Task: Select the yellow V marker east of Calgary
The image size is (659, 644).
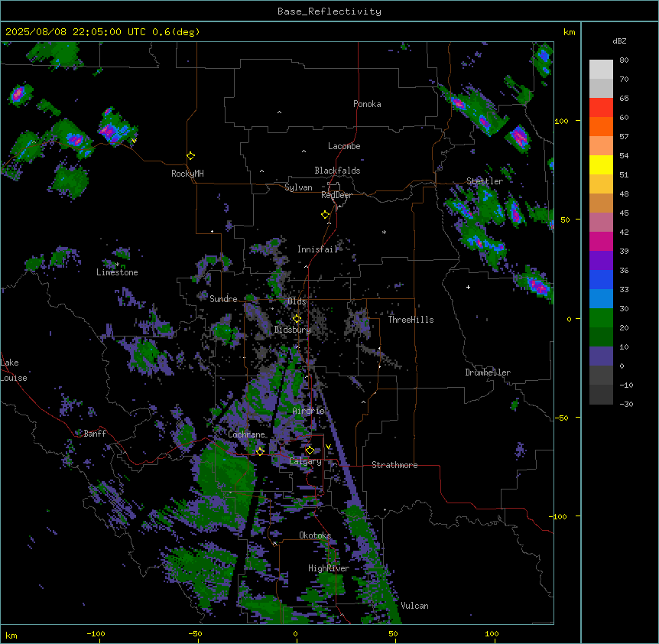Action: (x=328, y=447)
